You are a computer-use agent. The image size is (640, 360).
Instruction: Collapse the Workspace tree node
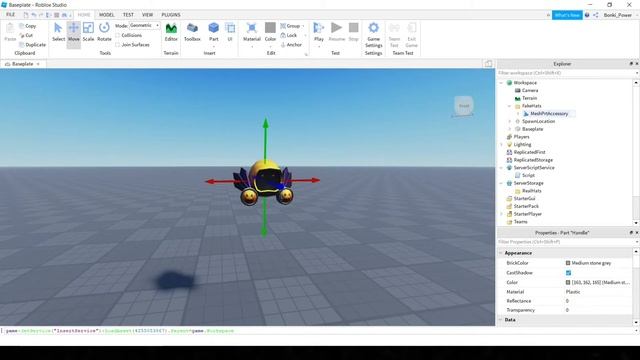pos(502,83)
